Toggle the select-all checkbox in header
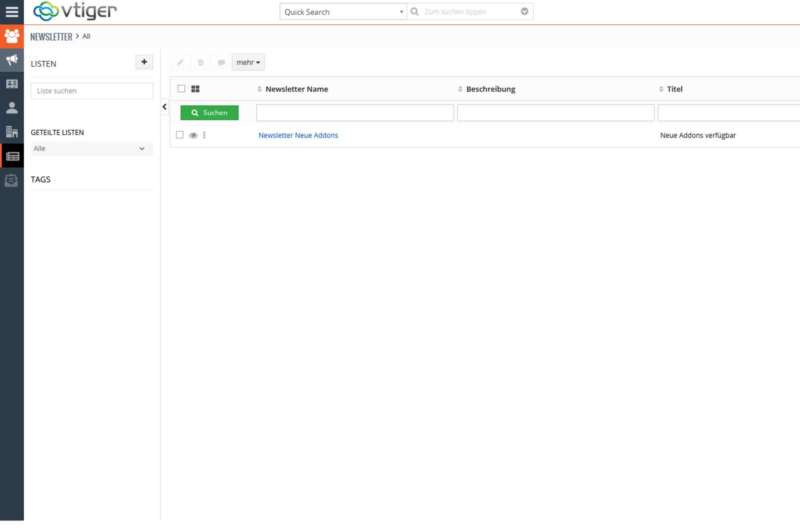This screenshot has height=532, width=800. tap(181, 88)
